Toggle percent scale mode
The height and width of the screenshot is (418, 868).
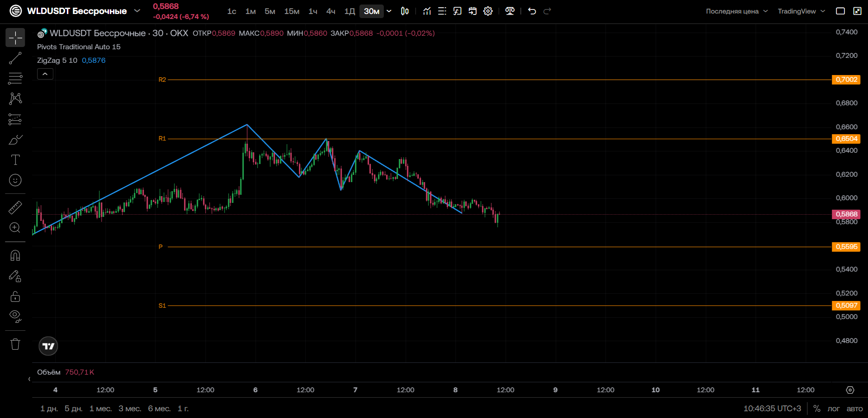[x=816, y=409]
